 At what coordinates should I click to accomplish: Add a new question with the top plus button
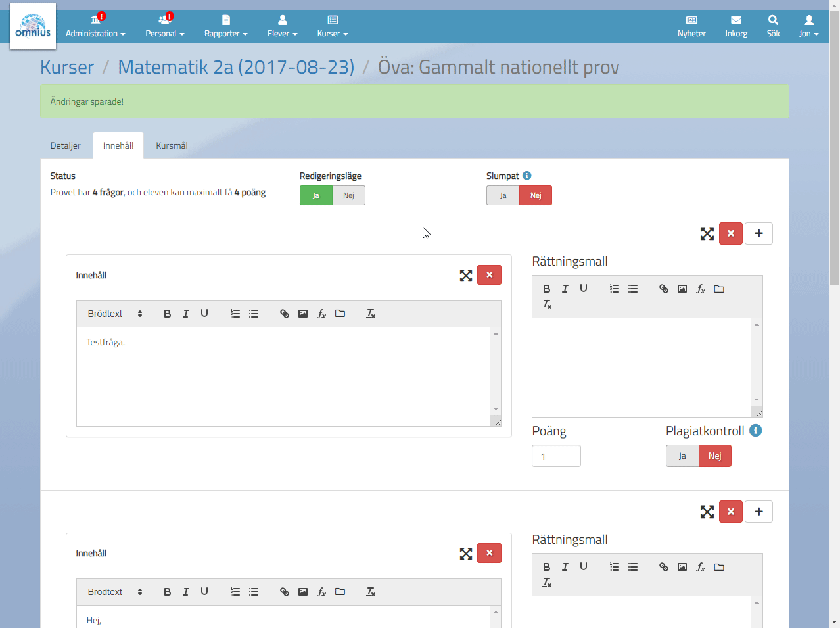pos(758,233)
